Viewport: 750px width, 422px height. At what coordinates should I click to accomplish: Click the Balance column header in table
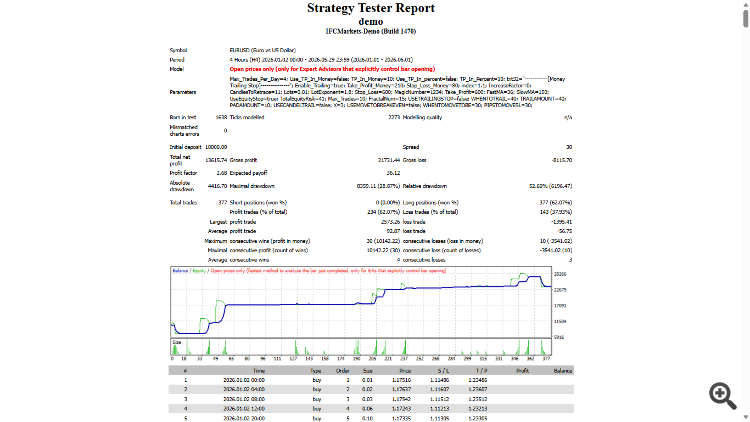click(563, 371)
